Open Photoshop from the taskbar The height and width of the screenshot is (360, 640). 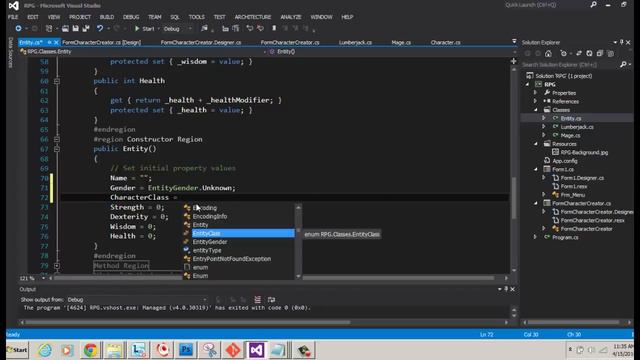(x=186, y=350)
